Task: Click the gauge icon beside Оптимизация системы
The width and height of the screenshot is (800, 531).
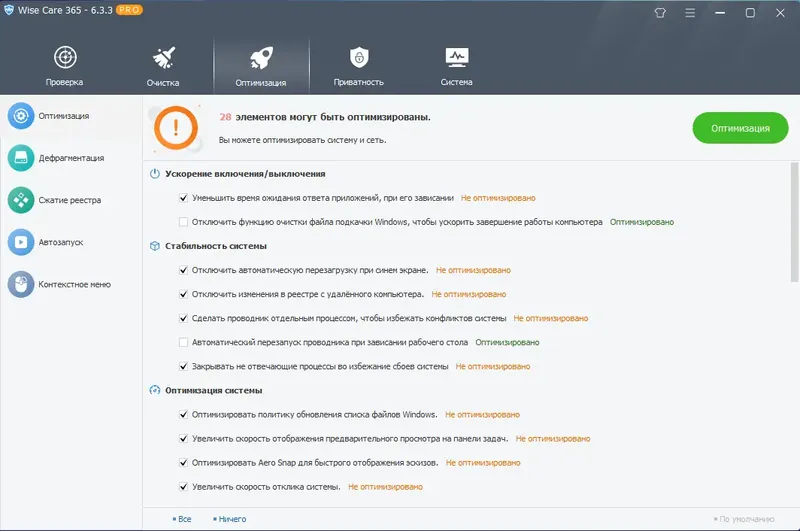Action: click(155, 390)
